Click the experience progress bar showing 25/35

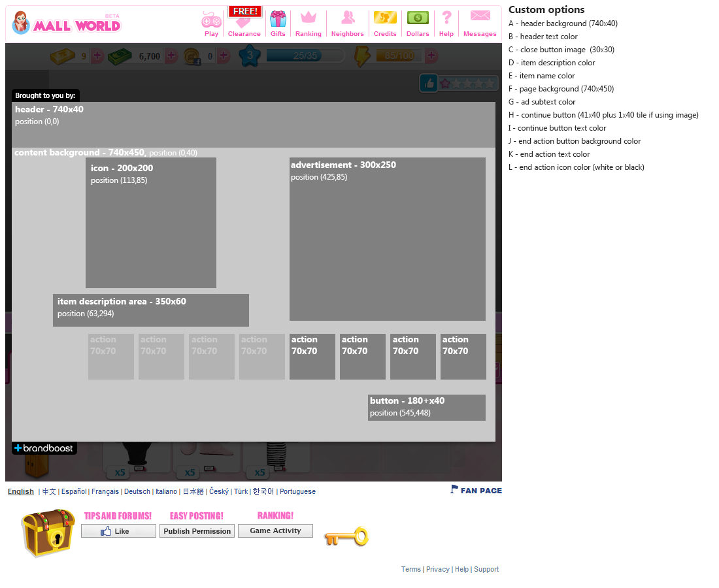(305, 56)
